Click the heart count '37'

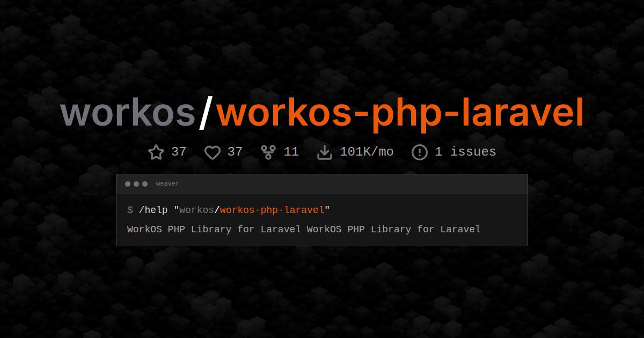tap(235, 152)
